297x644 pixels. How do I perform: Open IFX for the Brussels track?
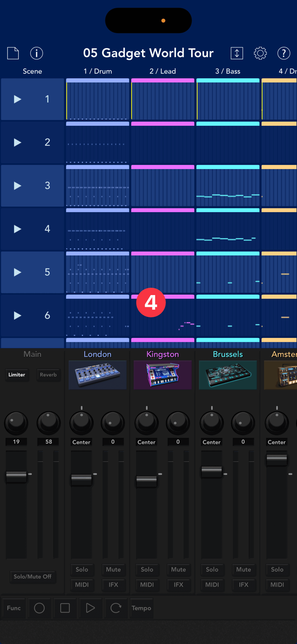(243, 585)
